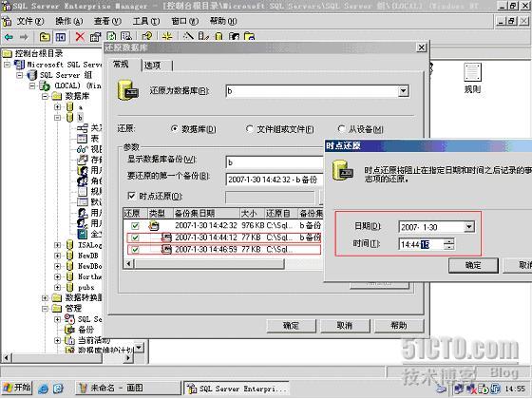Click the Up one level folder icon
The height and width of the screenshot is (399, 532).
[45, 37]
